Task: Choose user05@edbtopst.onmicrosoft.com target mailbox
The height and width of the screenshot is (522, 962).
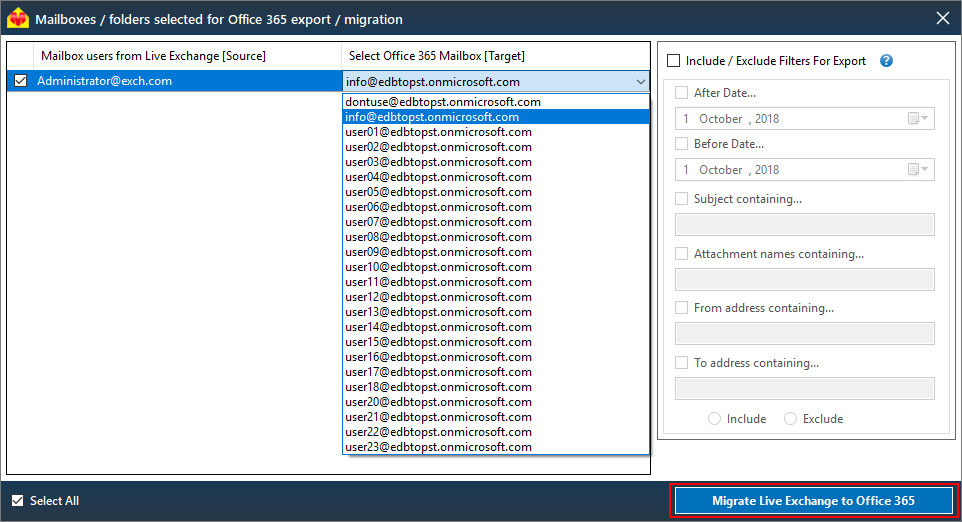Action: point(496,192)
